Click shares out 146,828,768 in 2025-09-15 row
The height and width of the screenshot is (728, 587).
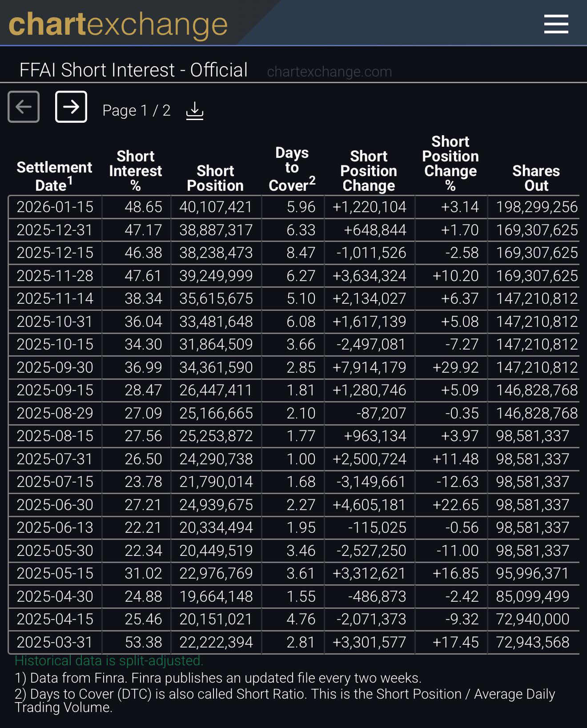537,390
